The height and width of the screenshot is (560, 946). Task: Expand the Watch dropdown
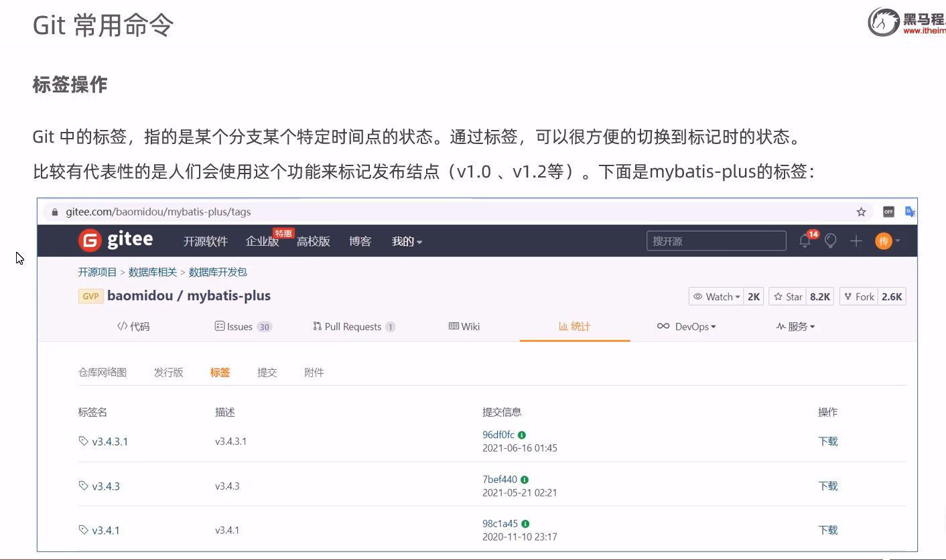[717, 297]
